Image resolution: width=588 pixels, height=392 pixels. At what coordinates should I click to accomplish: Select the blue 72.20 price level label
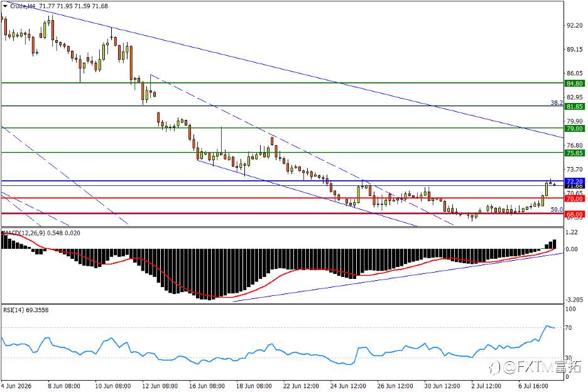[575, 181]
